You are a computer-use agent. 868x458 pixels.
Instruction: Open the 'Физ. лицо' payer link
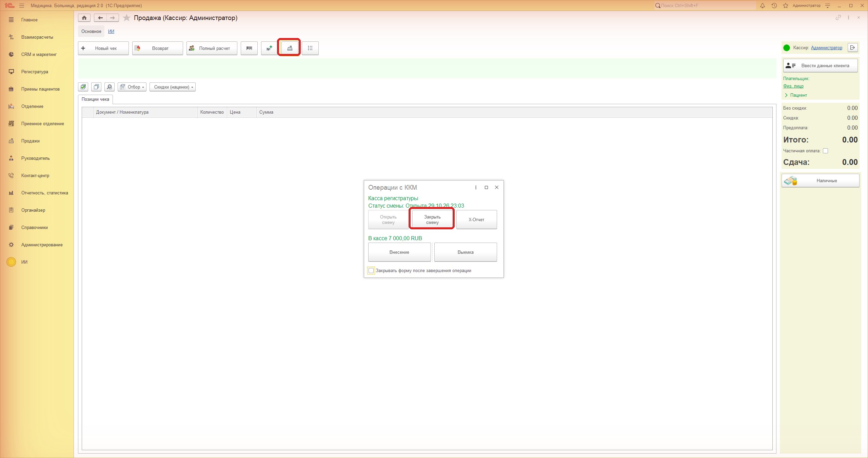793,86
